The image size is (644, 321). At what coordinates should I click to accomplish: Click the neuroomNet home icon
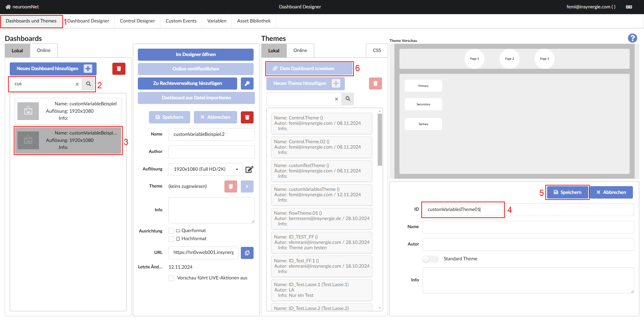tap(8, 7)
